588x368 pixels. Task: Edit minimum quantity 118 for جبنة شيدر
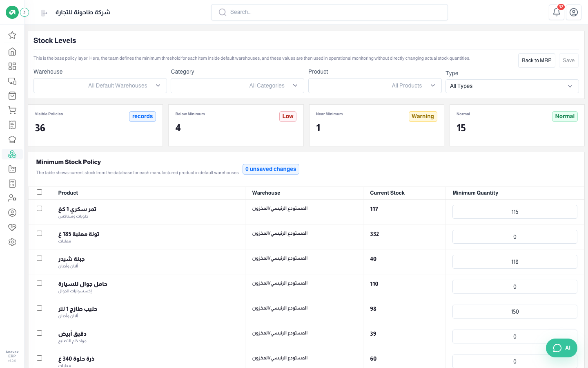pos(514,262)
